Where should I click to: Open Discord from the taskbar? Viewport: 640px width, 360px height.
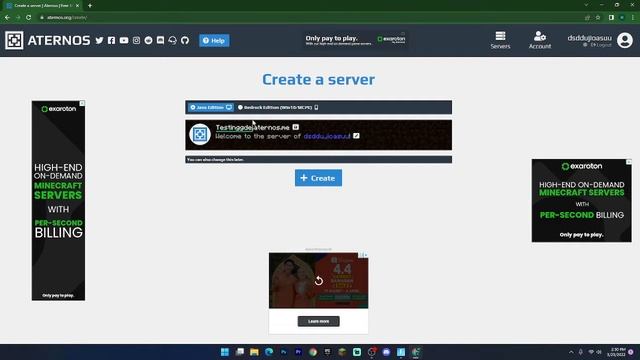click(x=386, y=352)
